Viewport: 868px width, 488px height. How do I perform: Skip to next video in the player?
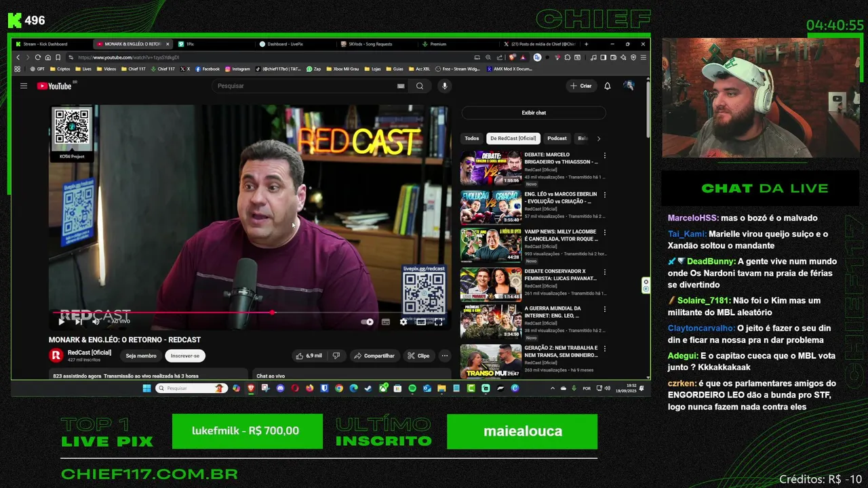click(79, 322)
